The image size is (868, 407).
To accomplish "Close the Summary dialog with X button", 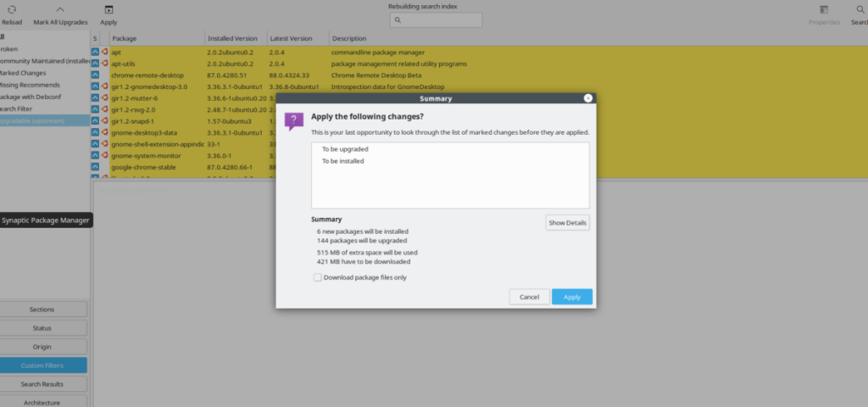I will pyautogui.click(x=587, y=98).
